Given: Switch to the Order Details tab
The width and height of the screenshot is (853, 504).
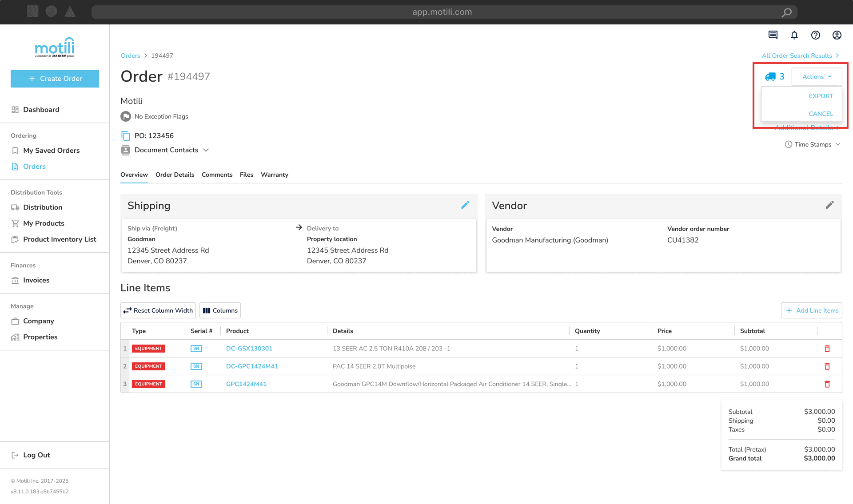Looking at the screenshot, I should point(175,175).
